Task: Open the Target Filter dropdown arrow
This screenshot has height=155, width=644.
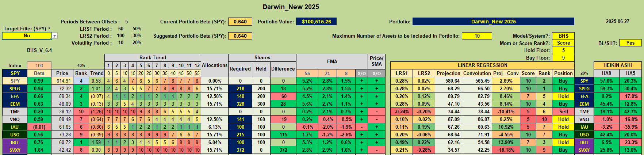Action: pyautogui.click(x=54, y=36)
